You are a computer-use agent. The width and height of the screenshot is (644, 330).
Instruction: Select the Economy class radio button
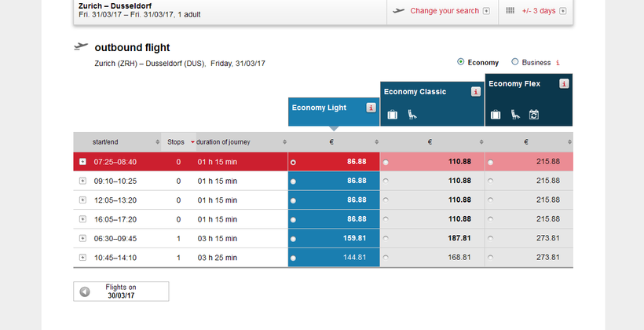(460, 62)
